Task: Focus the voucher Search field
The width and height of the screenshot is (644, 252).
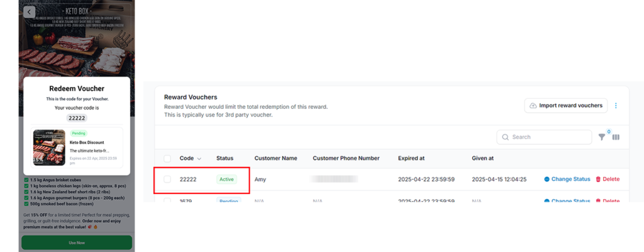Action: 544,137
